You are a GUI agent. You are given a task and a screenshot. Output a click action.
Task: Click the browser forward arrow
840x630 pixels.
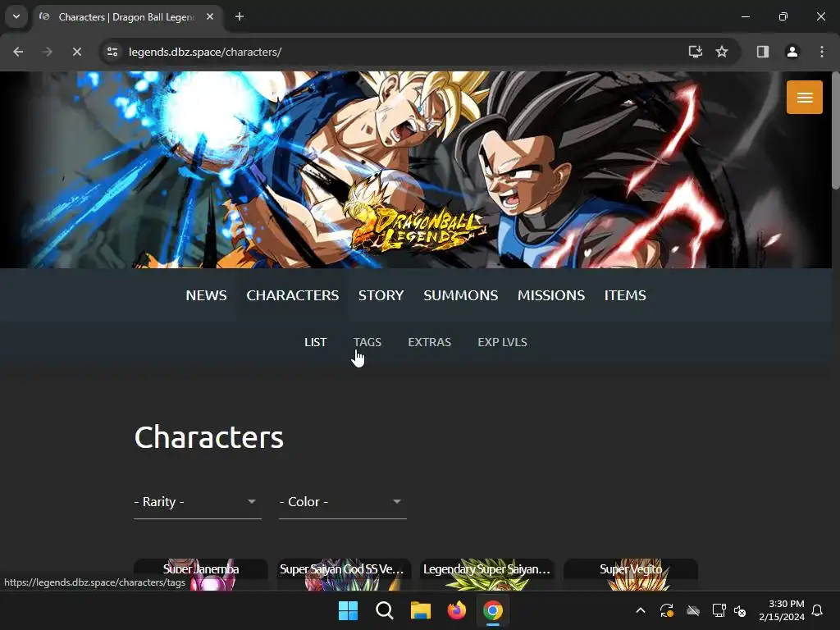pos(48,52)
